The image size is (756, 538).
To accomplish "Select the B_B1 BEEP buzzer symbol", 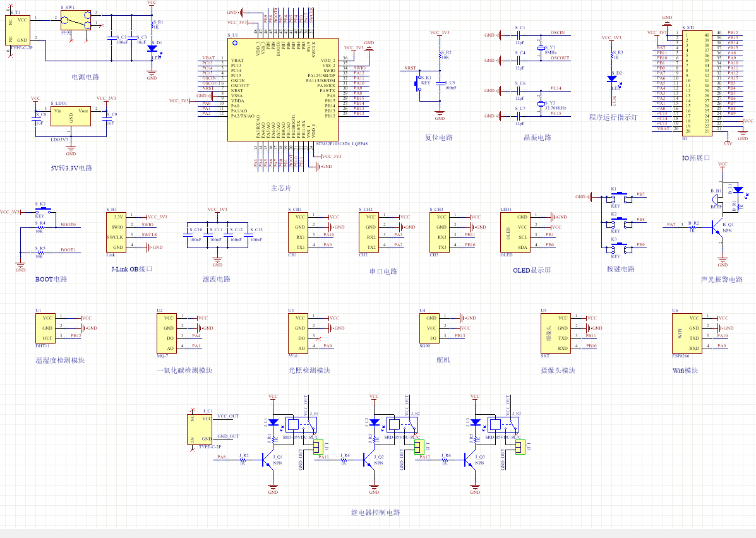I will pyautogui.click(x=717, y=199).
